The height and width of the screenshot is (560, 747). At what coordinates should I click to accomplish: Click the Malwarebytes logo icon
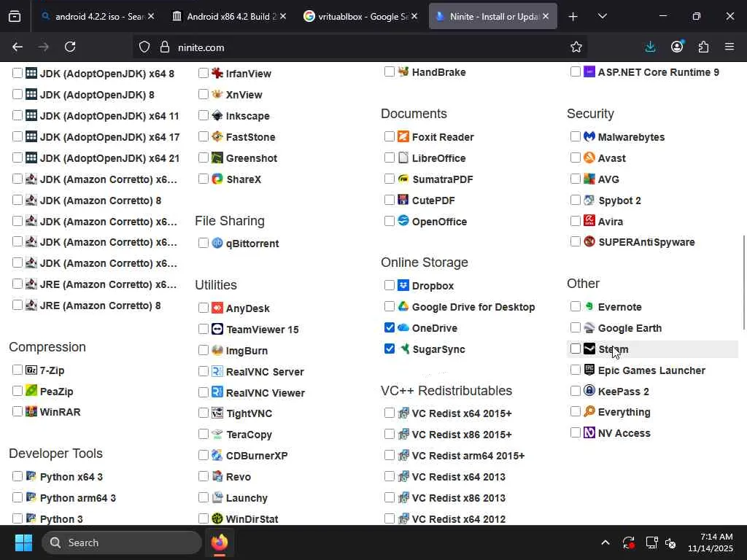tap(589, 136)
